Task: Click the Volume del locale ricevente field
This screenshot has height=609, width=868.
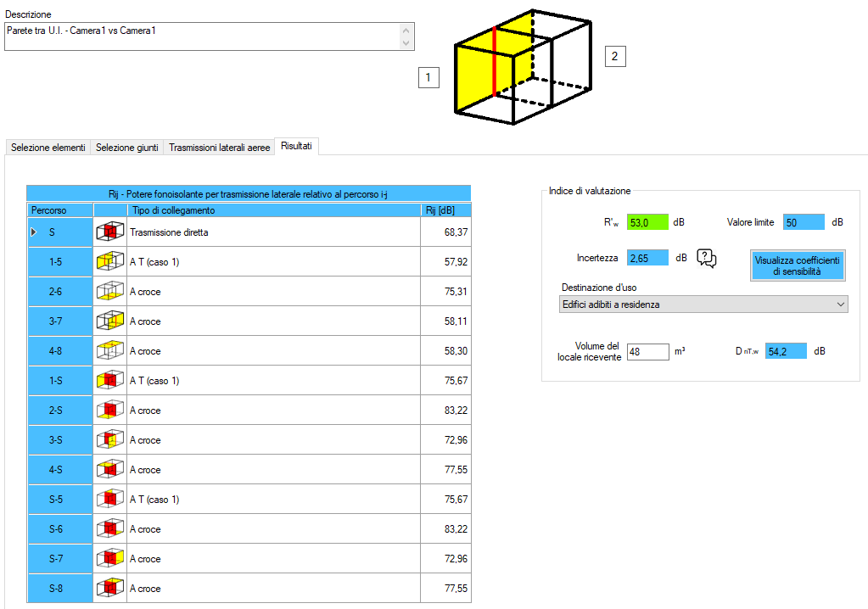Action: 648,351
